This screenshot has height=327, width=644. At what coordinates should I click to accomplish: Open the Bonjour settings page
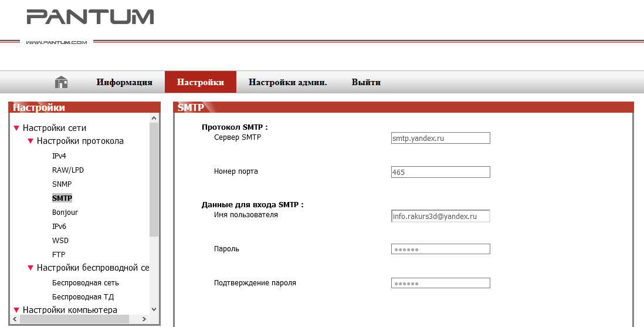(x=65, y=213)
